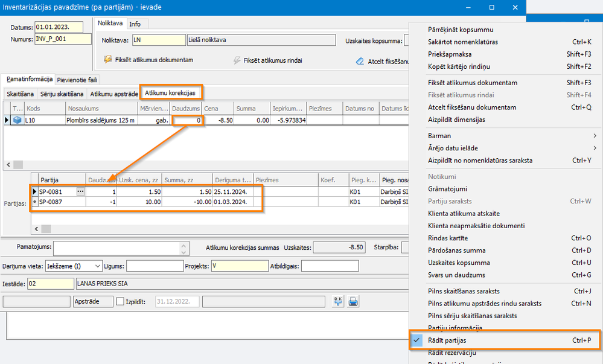This screenshot has width=603, height=364.
Task: Click the lightning icon for Fiksēt atlikumus dokumentam
Action: [x=108, y=60]
